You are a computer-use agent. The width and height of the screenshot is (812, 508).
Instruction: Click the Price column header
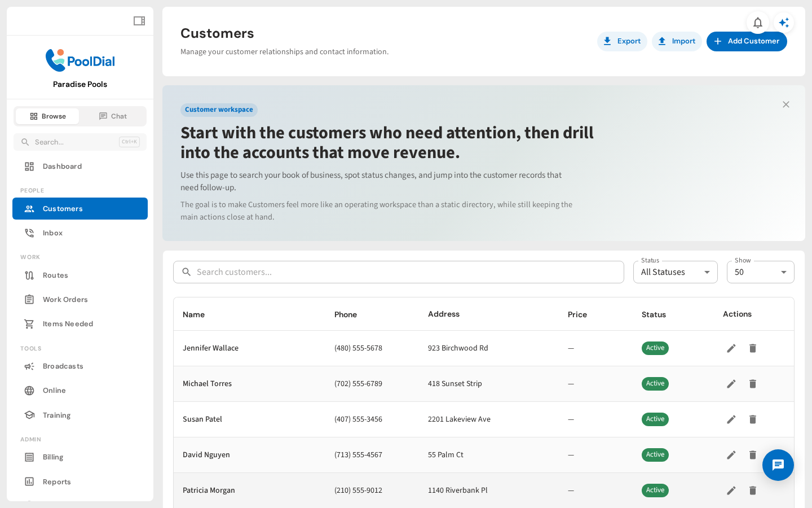pos(577,315)
